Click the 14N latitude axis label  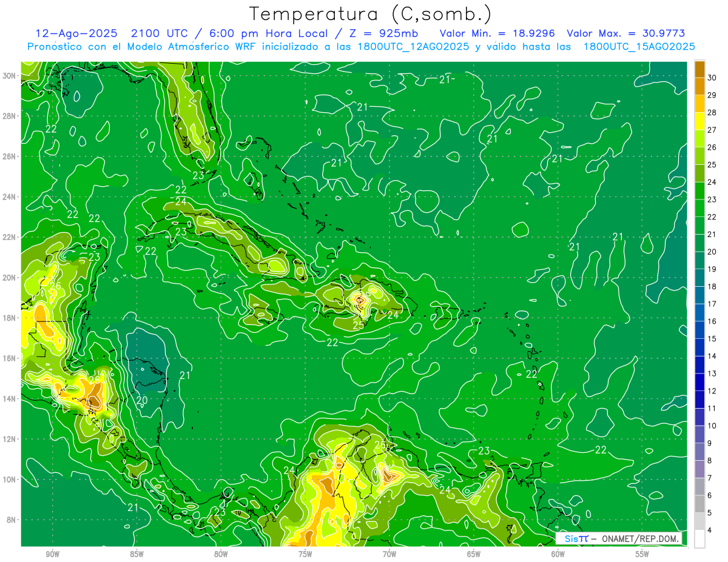10,398
